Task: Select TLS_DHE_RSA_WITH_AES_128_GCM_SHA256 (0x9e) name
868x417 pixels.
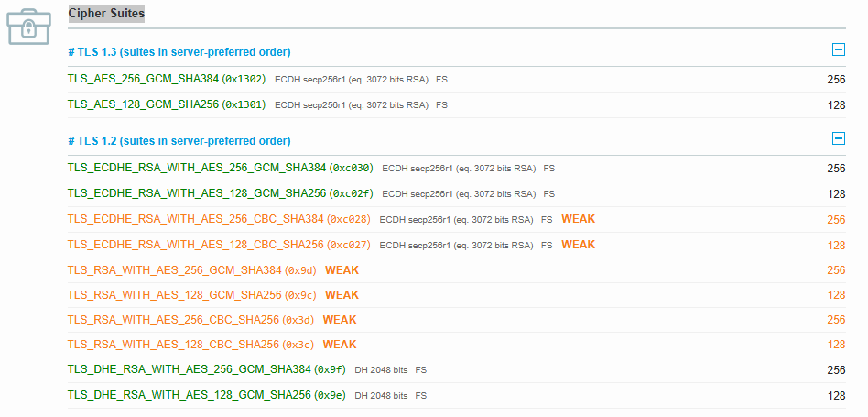Action: (x=207, y=395)
